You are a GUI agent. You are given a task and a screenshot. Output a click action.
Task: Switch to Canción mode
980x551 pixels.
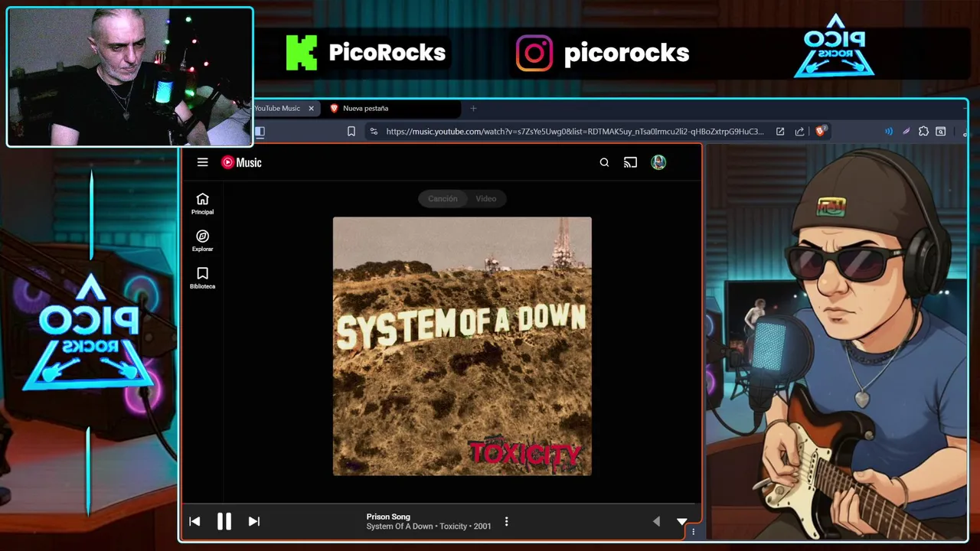(443, 199)
